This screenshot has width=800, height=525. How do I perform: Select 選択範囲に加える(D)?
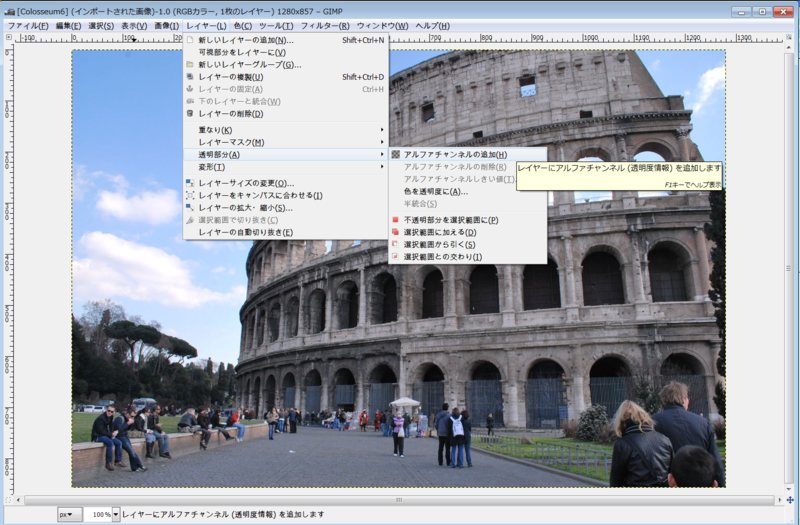[468, 232]
